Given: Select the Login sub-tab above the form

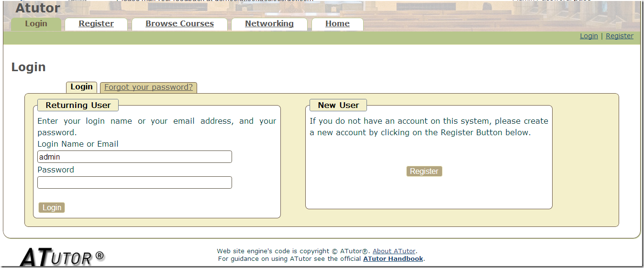Looking at the screenshot, I should (x=81, y=87).
